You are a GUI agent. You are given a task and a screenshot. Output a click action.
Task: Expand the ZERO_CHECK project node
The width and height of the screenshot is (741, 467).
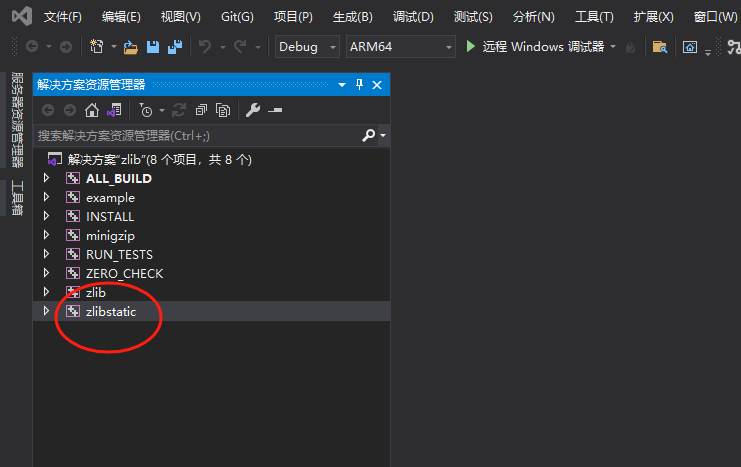(46, 273)
